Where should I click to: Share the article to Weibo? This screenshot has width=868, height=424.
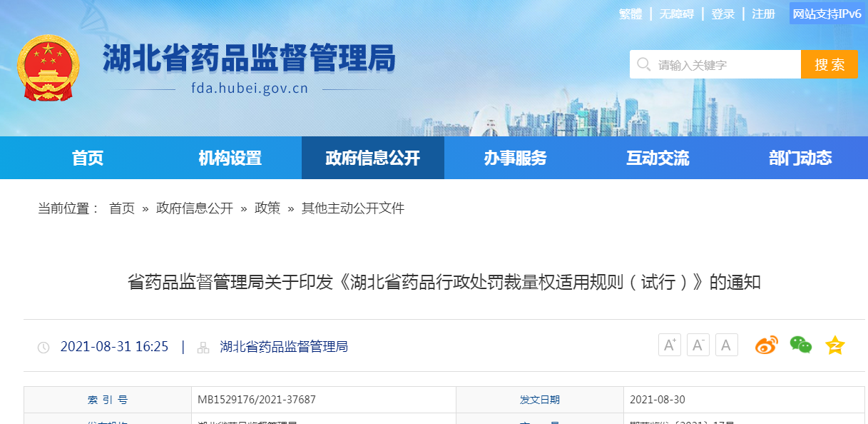click(x=766, y=345)
